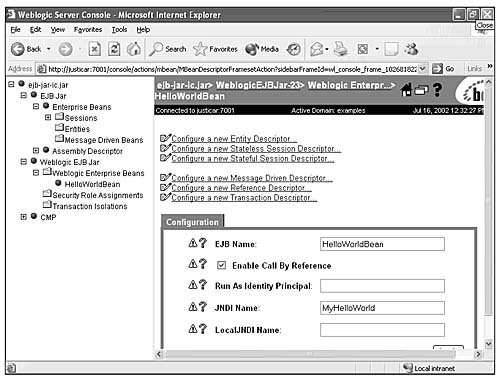This screenshot has width=500, height=382.
Task: Click the help question mark beside JNDI Name
Action: coord(203,307)
